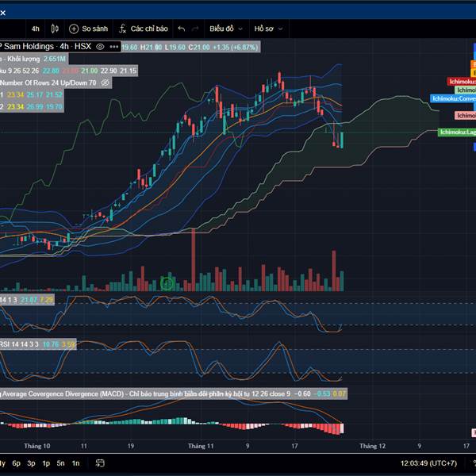Click the Tháng 12 time axis label
476x476 pixels.
(373, 446)
